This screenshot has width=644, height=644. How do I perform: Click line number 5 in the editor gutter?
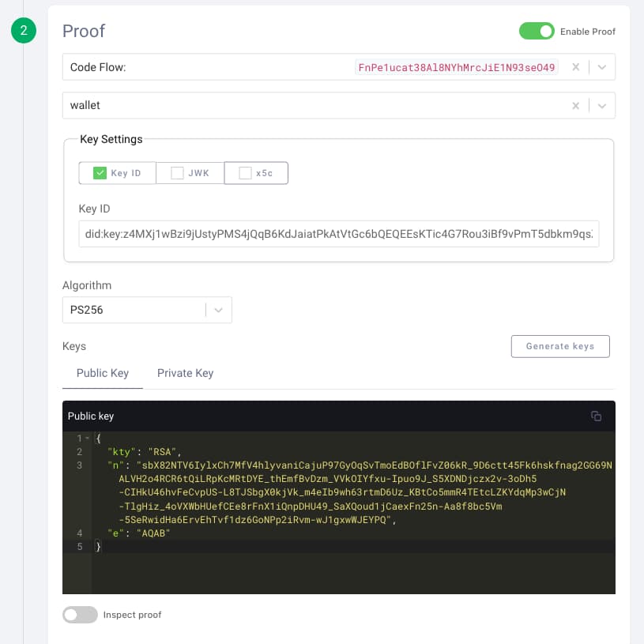pyautogui.click(x=79, y=546)
